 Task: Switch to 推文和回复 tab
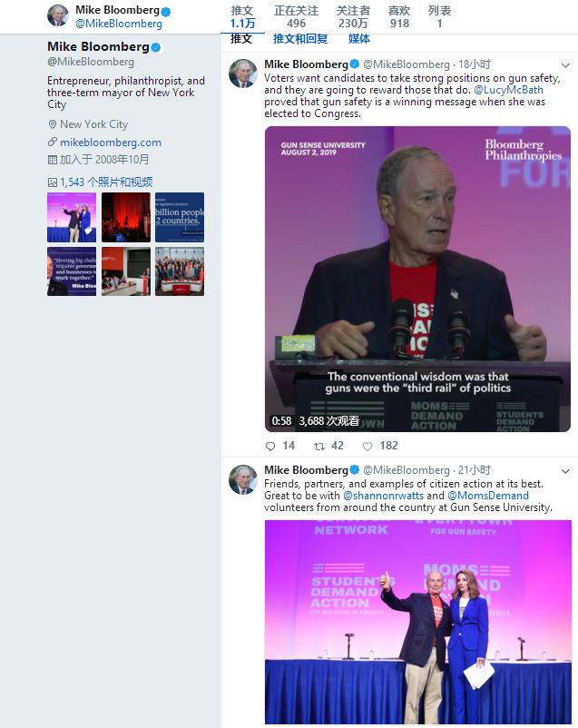pos(300,39)
